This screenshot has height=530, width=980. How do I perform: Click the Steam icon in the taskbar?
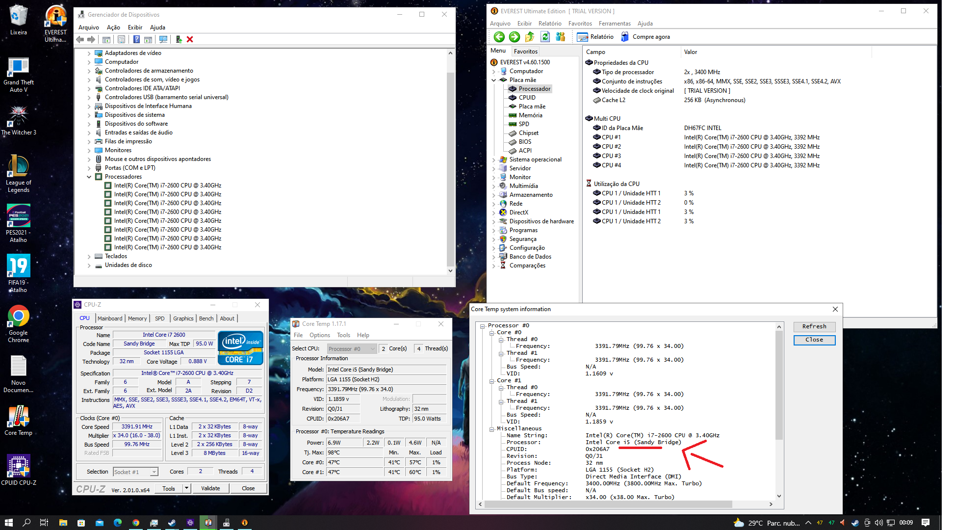pos(172,523)
